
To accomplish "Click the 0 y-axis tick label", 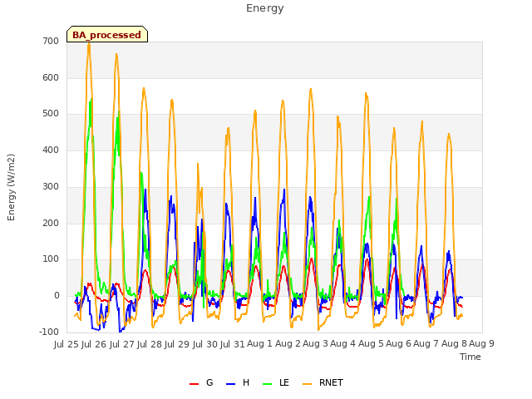I will (x=57, y=296).
